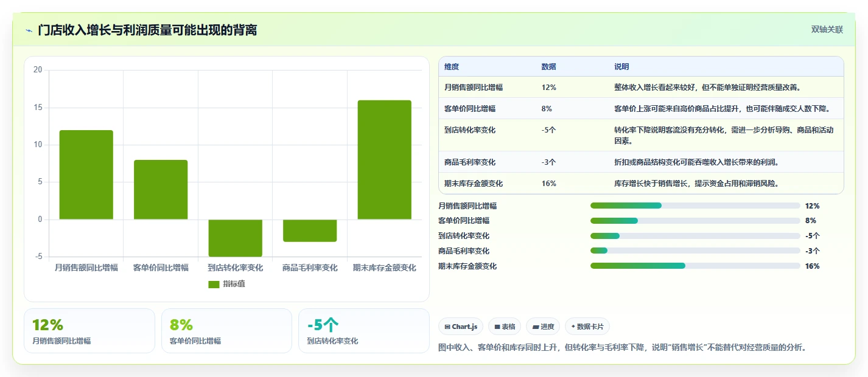This screenshot has width=868, height=377.
Task: Click the footer summary starting 图中收入、客单价和库存
Action: coord(622,348)
